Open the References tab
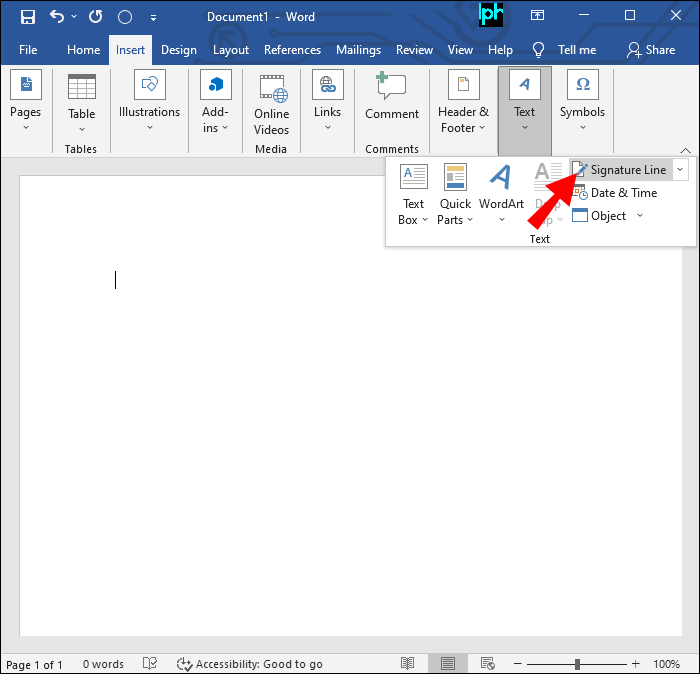 [x=293, y=50]
